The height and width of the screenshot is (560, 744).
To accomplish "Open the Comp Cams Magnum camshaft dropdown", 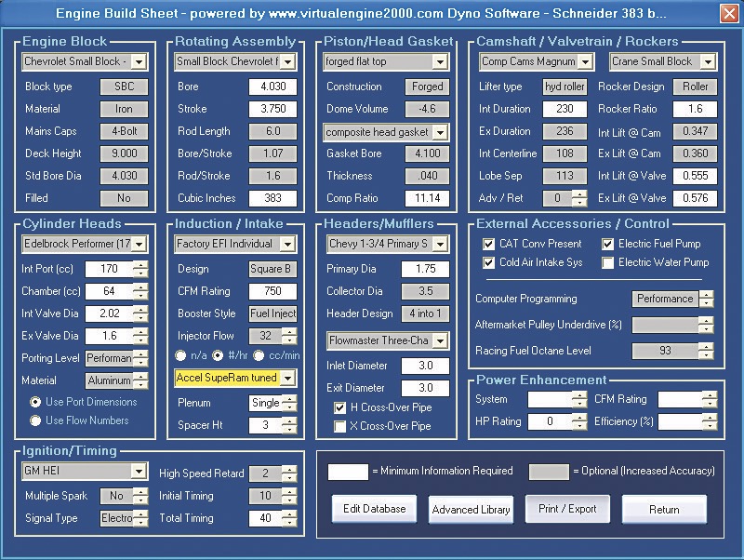I will pos(586,61).
